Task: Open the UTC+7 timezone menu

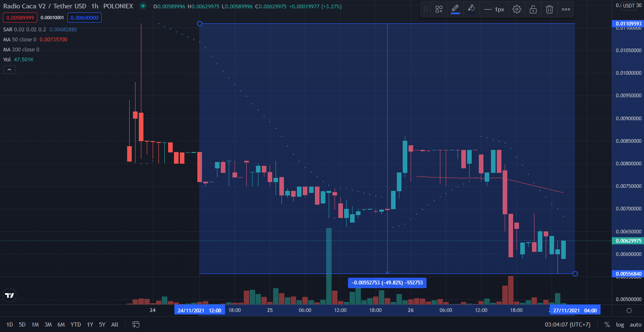Action: (567, 324)
